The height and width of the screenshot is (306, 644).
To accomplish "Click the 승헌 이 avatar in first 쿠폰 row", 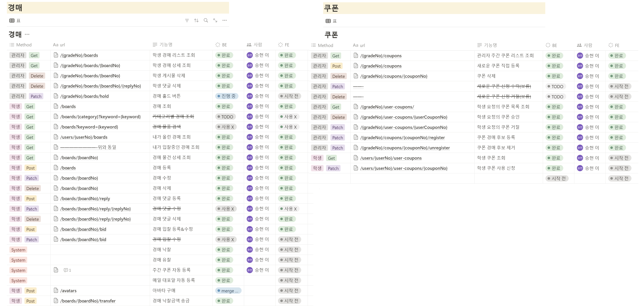I will pyautogui.click(x=580, y=56).
